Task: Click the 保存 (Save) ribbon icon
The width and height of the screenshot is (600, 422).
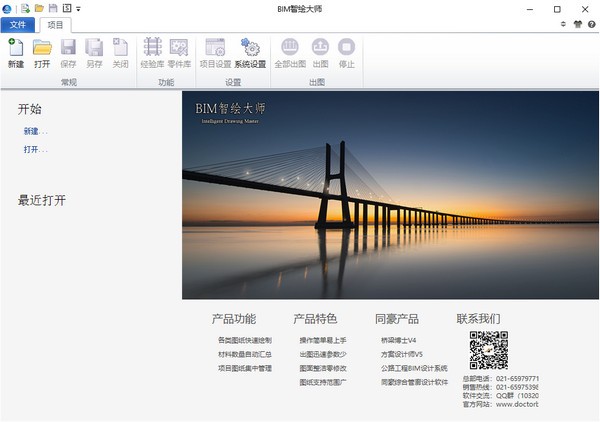Action: click(68, 52)
